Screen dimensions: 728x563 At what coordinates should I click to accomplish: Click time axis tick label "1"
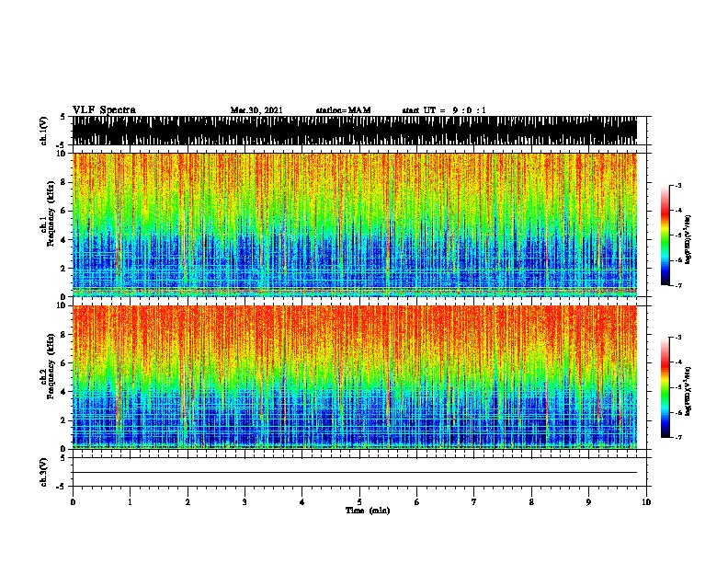[130, 502]
